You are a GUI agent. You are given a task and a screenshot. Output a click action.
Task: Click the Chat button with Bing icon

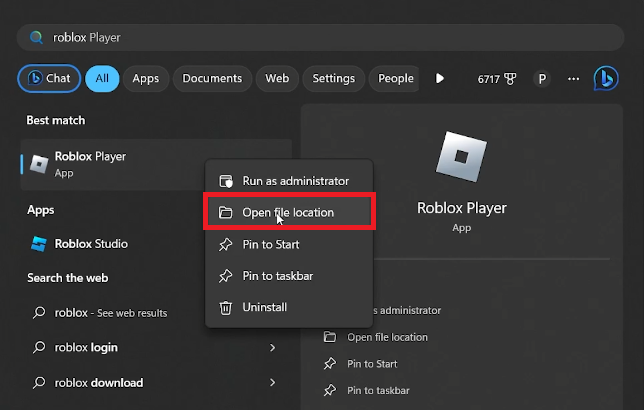47,79
